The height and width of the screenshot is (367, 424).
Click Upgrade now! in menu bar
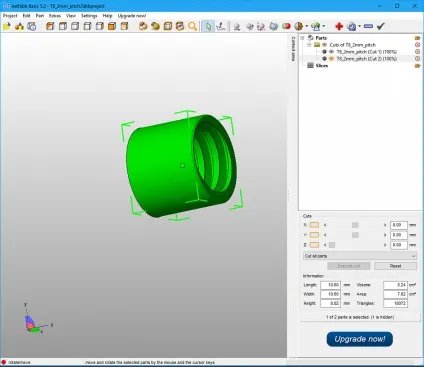click(x=132, y=16)
